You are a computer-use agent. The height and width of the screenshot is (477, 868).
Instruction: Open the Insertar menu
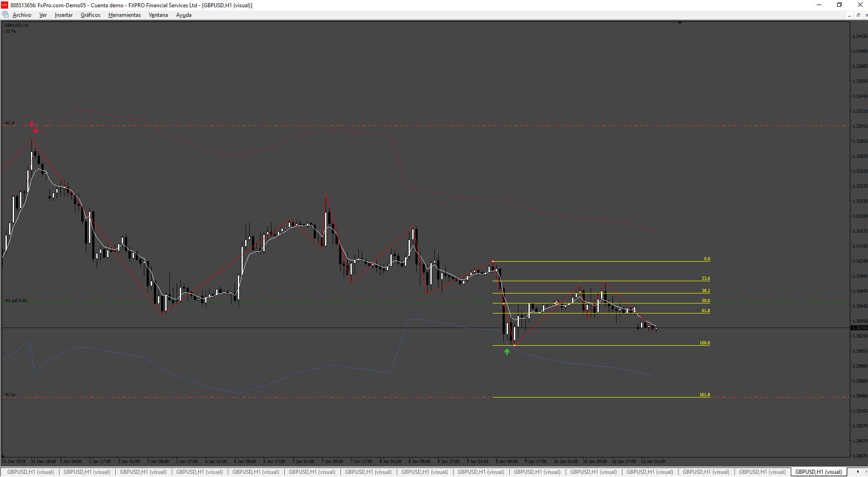[64, 15]
